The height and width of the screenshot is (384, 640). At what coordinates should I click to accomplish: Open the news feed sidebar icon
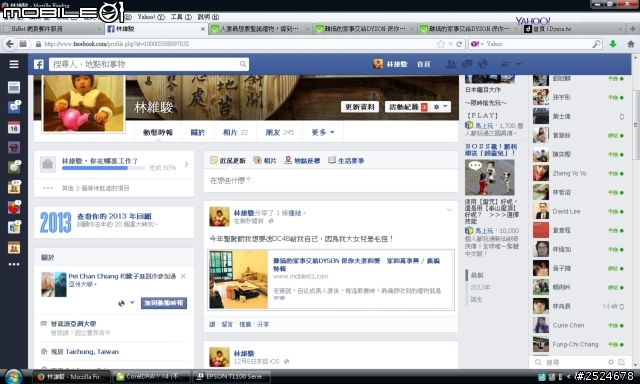tap(14, 87)
